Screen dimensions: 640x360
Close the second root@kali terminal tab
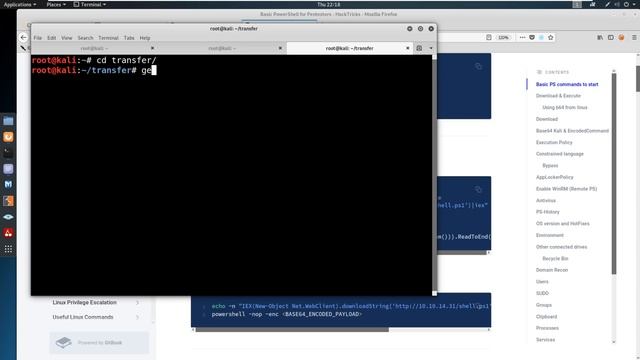point(280,48)
